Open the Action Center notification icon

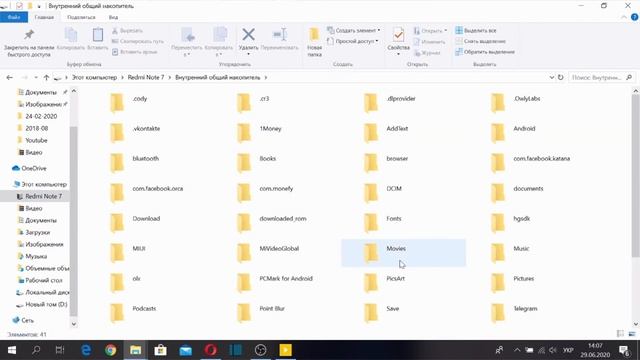[624, 350]
